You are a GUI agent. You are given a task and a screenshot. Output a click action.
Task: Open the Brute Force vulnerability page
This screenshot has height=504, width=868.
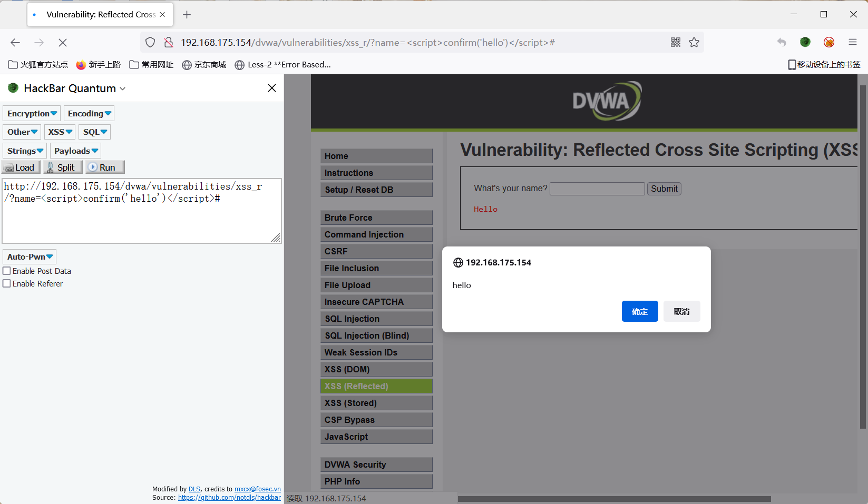point(376,218)
